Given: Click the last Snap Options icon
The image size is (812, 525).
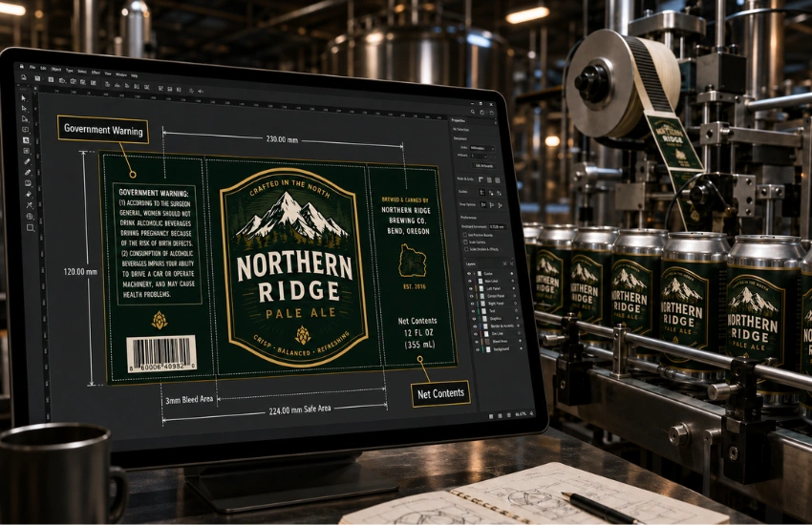Looking at the screenshot, I should pos(501,206).
